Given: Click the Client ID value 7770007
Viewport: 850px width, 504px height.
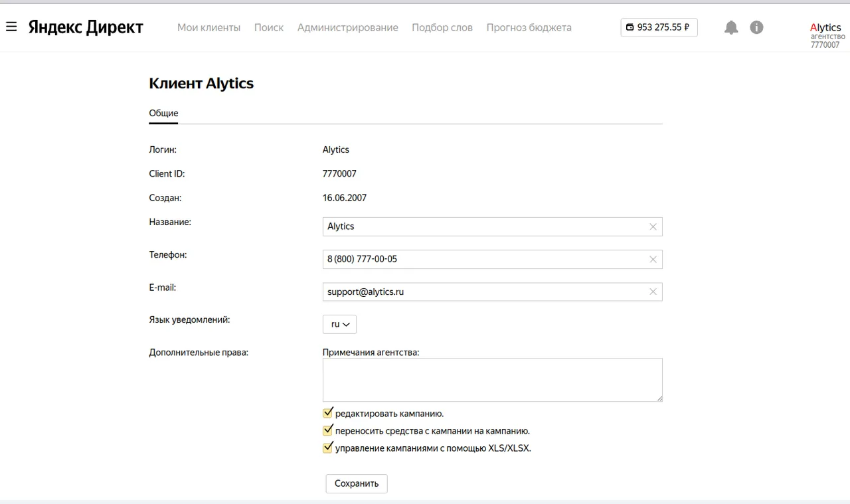Looking at the screenshot, I should point(339,174).
